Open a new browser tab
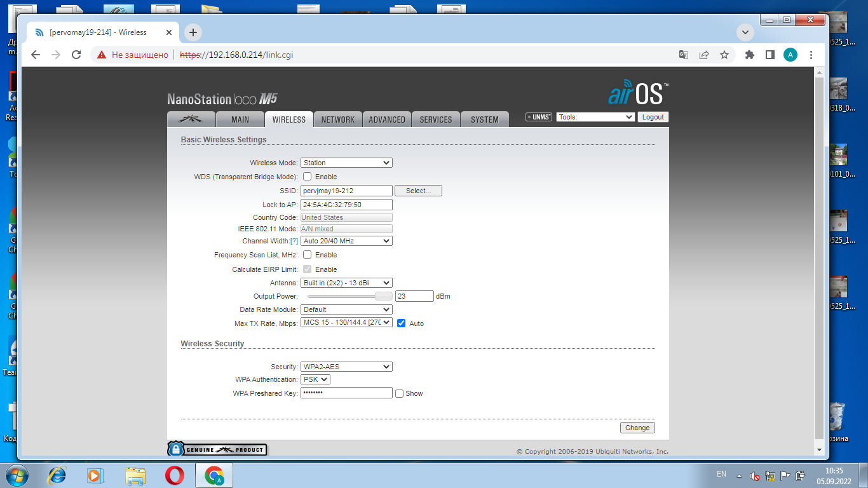 (x=193, y=32)
